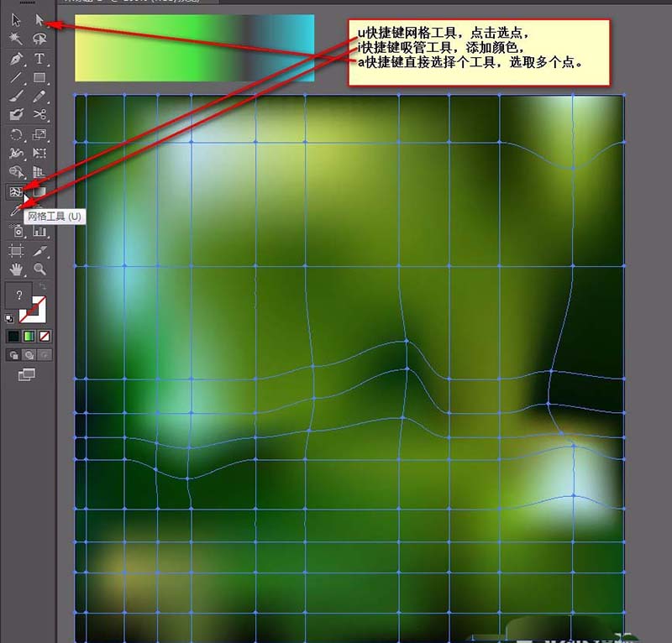Viewport: 672px width, 643px height.
Task: Select the Line Segment tool
Action: pos(16,77)
